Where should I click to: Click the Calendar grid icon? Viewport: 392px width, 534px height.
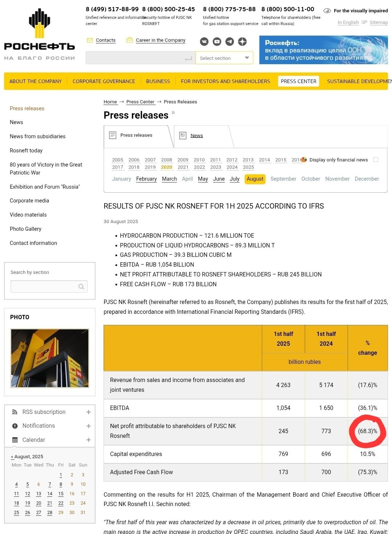(15, 440)
